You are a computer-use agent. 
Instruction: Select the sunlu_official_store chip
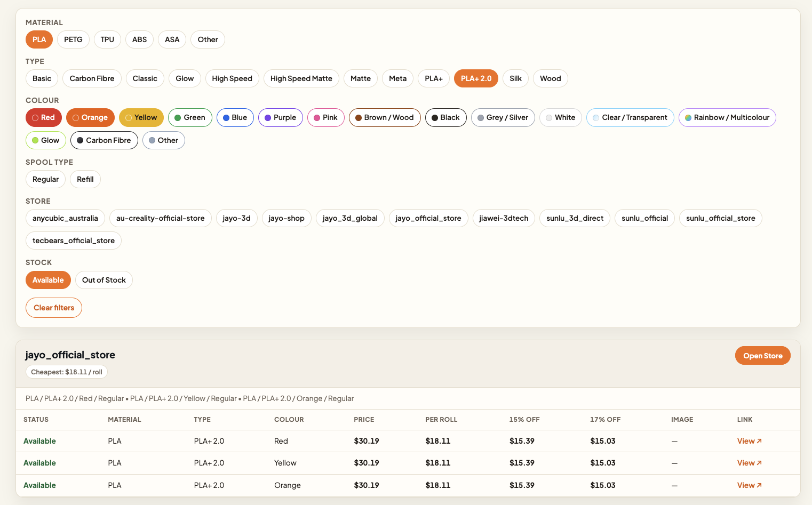pyautogui.click(x=720, y=218)
